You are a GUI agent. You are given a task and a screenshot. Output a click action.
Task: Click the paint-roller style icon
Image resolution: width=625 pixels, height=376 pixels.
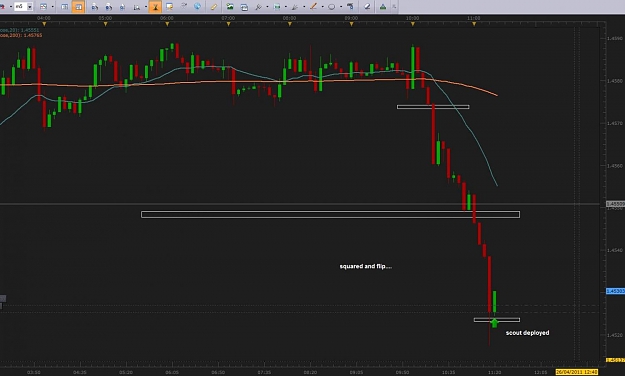350,6
